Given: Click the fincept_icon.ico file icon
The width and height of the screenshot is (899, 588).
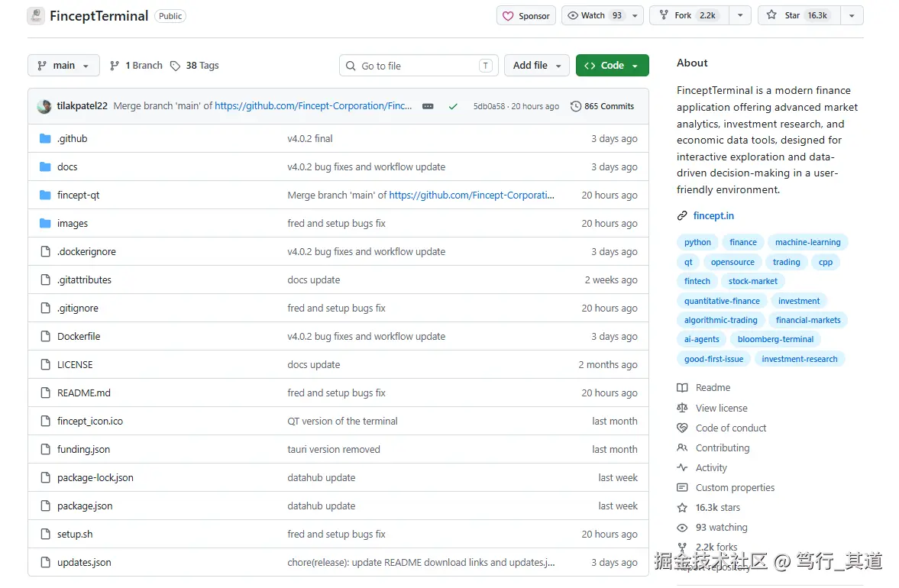Looking at the screenshot, I should (45, 422).
